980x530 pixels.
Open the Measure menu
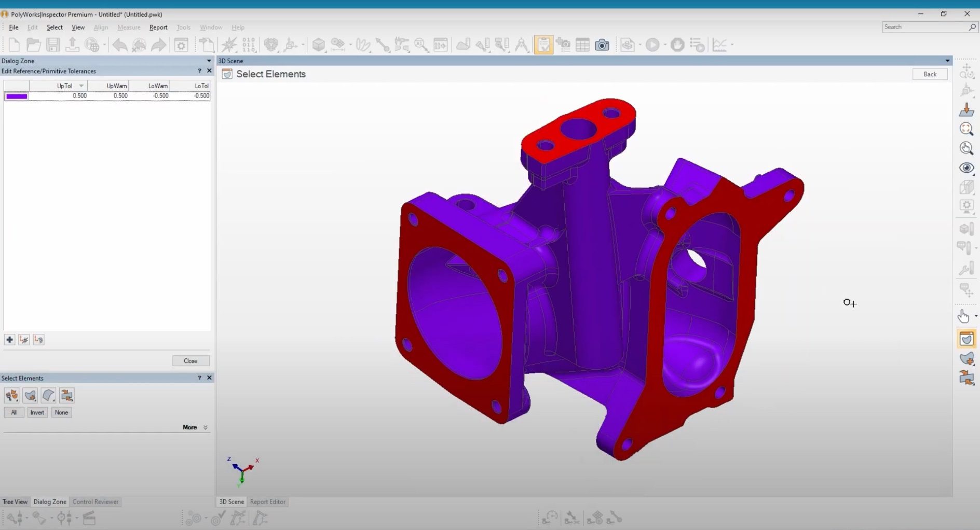128,27
